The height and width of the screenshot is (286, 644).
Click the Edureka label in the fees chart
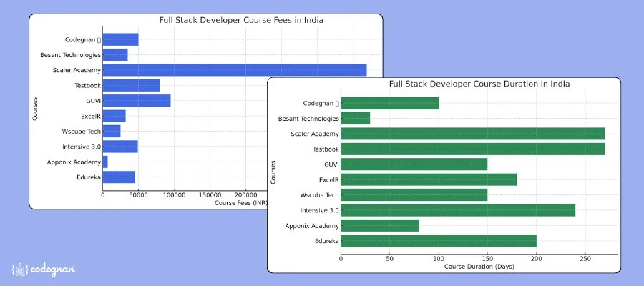pos(88,177)
